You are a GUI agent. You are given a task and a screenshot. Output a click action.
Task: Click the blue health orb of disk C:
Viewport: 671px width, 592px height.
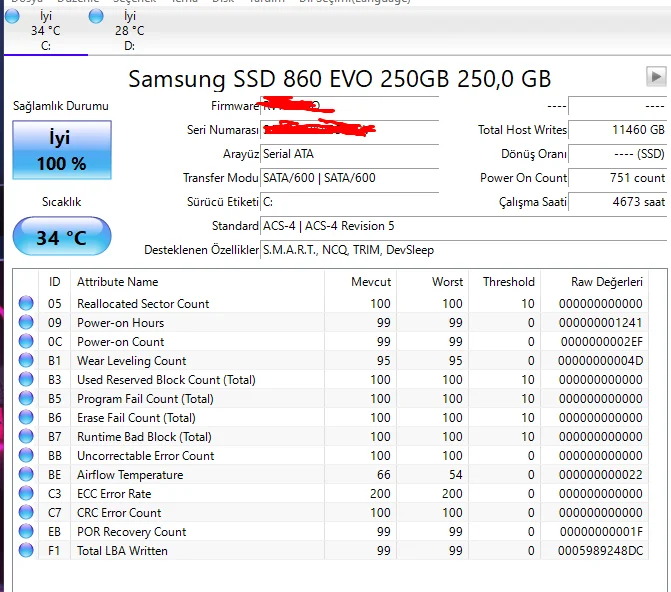point(12,16)
